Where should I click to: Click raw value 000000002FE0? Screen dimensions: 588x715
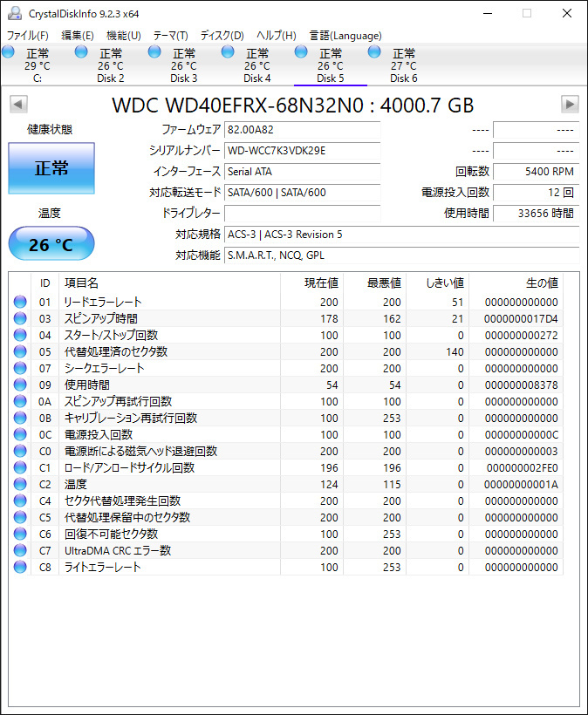pos(522,468)
